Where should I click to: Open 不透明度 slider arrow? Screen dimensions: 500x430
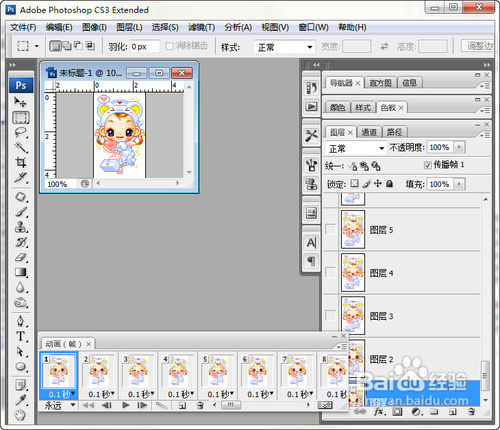[x=460, y=147]
